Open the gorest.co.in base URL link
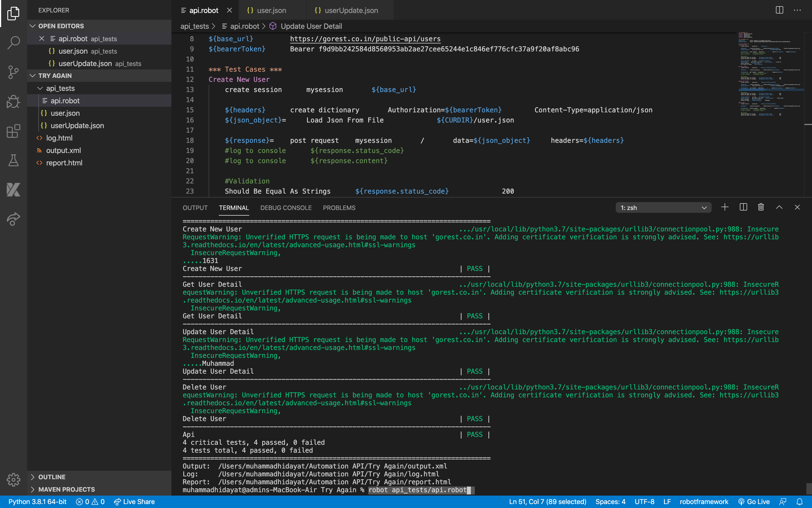The height and width of the screenshot is (508, 812). pyautogui.click(x=365, y=39)
